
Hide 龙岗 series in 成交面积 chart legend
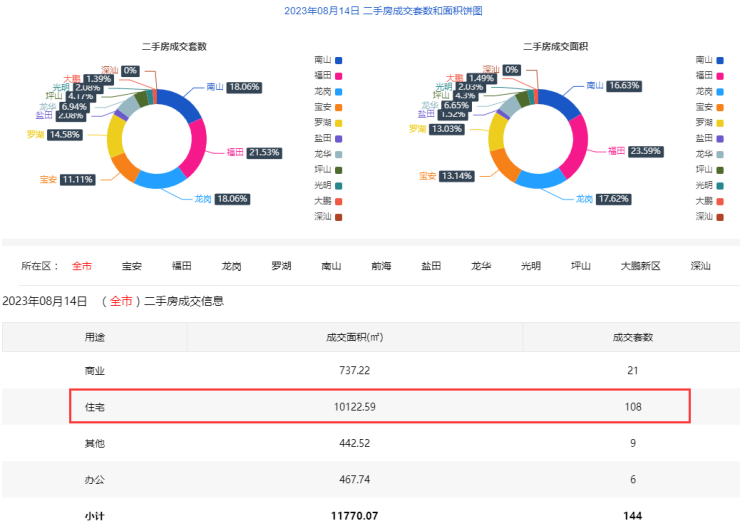click(708, 91)
